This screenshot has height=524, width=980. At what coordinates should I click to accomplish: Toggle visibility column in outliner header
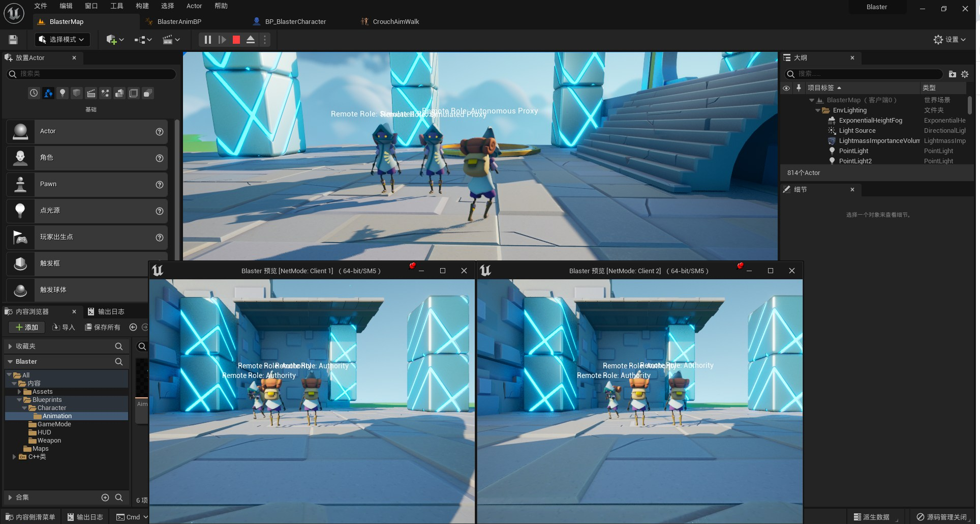(786, 88)
